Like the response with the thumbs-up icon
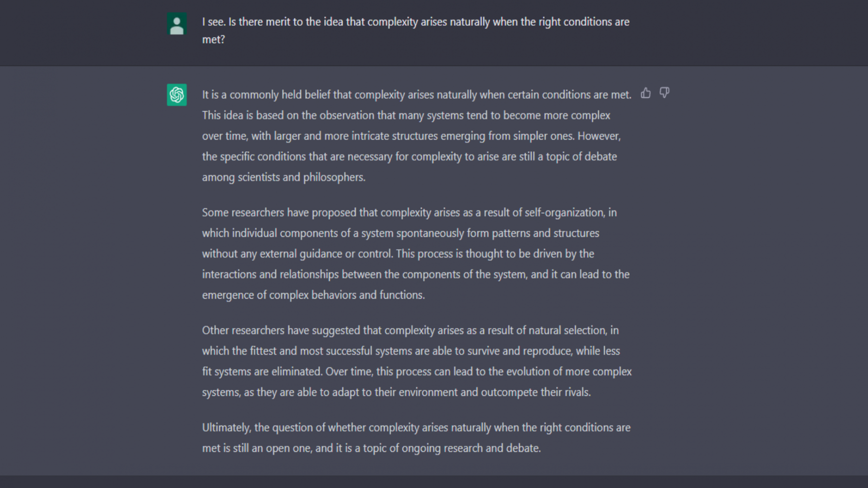Screen dimensions: 868x488 point(645,93)
